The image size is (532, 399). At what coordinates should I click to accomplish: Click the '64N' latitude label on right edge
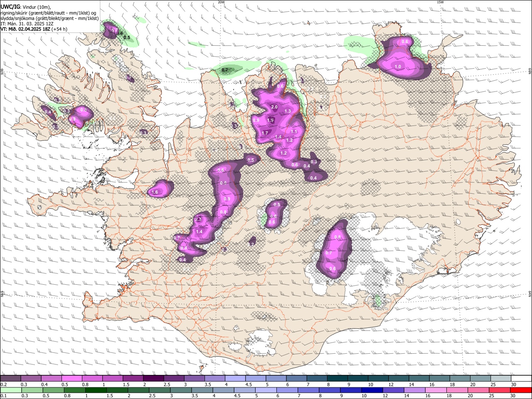click(530, 293)
